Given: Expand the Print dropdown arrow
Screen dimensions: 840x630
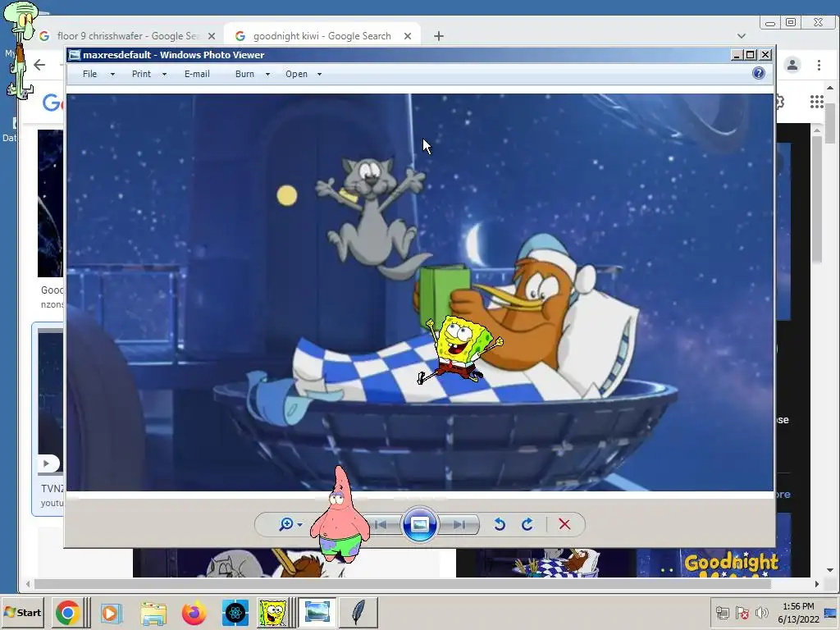Looking at the screenshot, I should tap(164, 75).
